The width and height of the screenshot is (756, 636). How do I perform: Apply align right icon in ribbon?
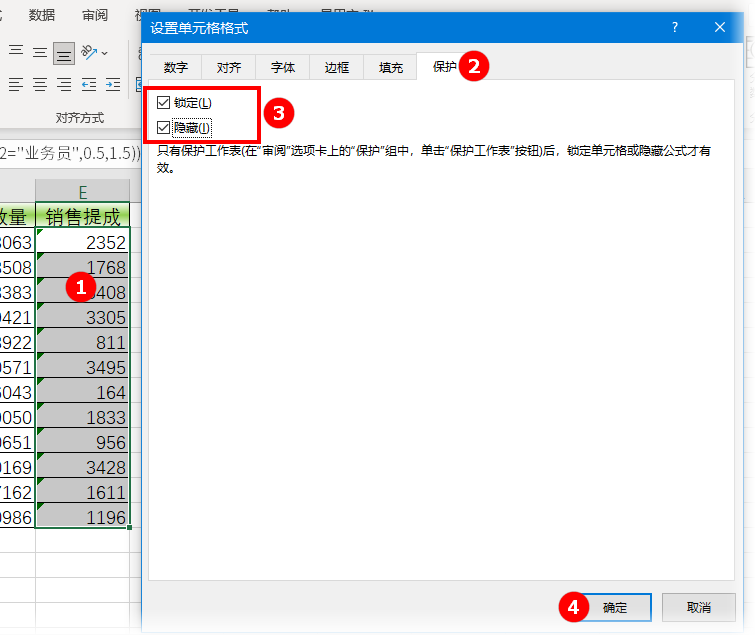pos(64,85)
